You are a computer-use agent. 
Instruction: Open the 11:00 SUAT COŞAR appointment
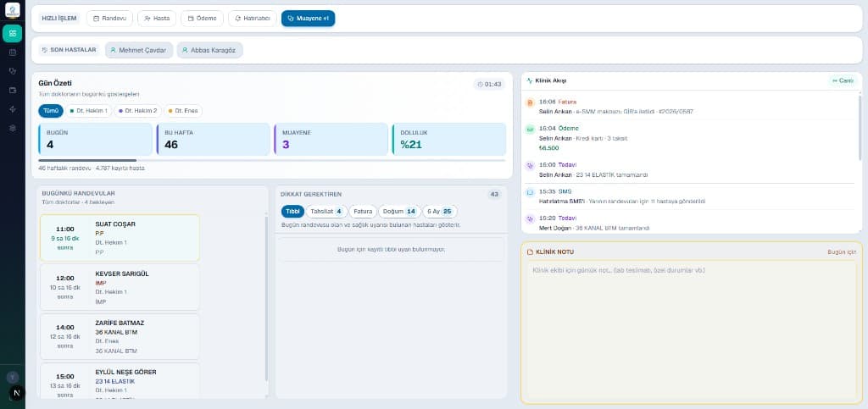[x=120, y=238]
